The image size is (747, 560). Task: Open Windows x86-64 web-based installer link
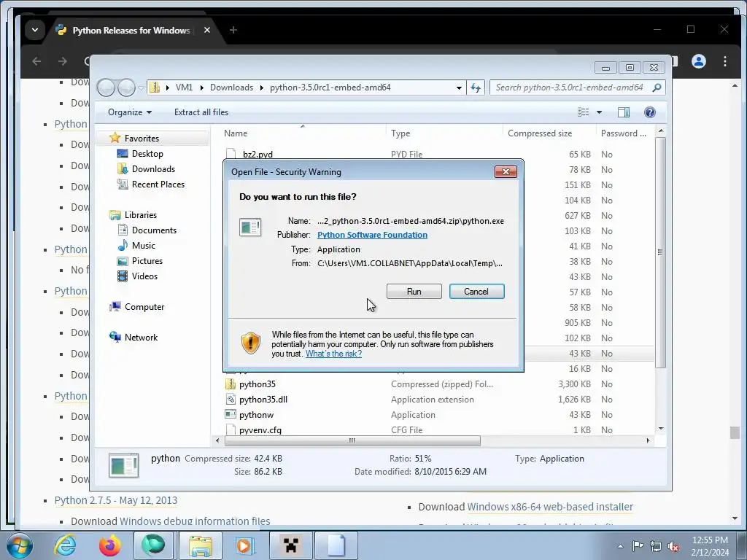(x=550, y=507)
